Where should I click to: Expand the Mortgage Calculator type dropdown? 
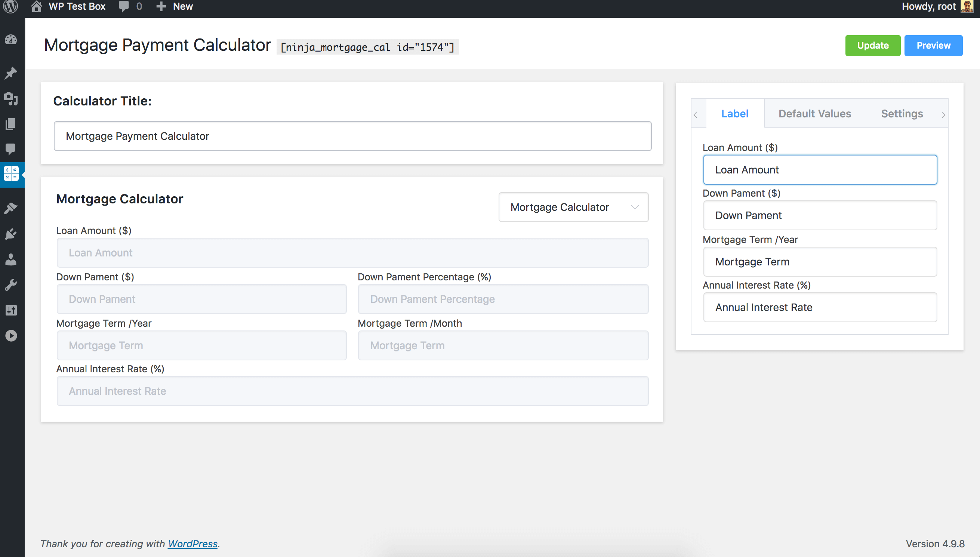point(573,207)
